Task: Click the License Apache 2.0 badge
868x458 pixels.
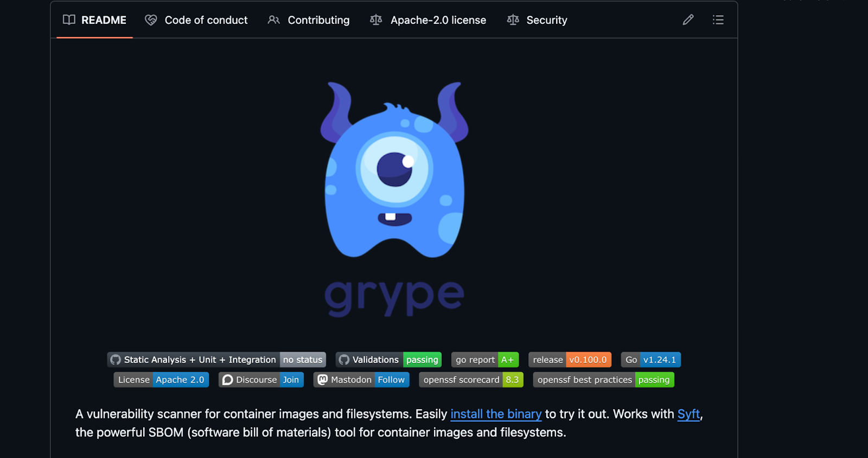Action: 161,380
